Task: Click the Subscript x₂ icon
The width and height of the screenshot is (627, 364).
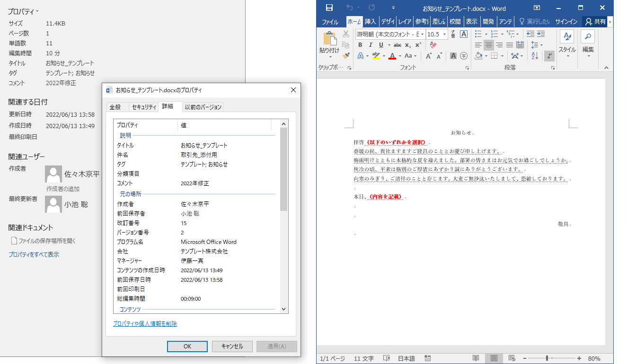Action: (408, 45)
